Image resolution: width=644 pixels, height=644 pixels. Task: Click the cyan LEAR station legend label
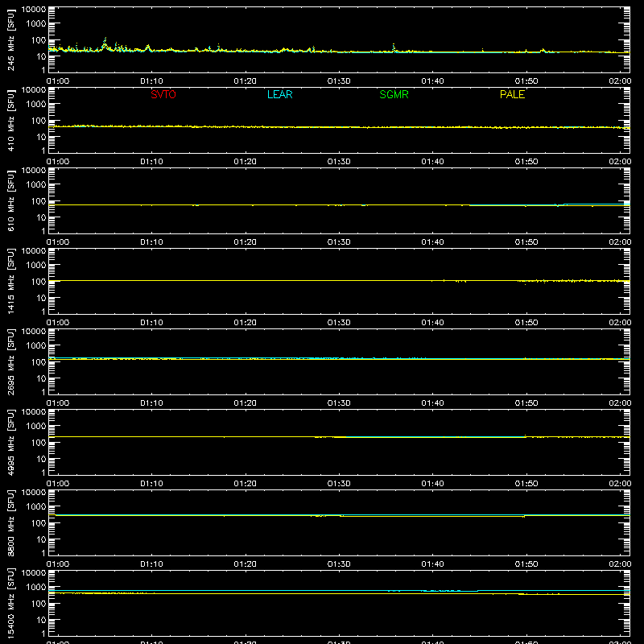[279, 94]
